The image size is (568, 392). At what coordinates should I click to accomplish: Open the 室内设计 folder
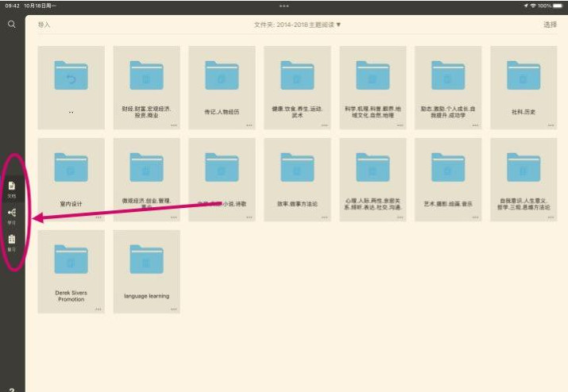(x=71, y=179)
